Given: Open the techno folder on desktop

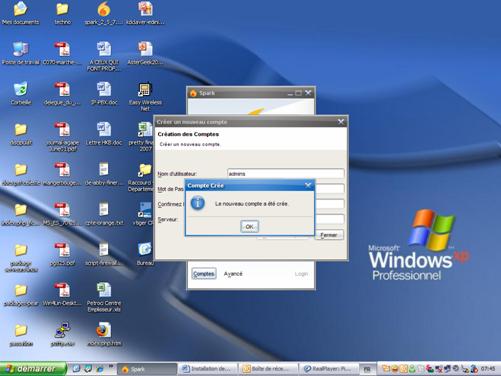Looking at the screenshot, I should tap(62, 13).
